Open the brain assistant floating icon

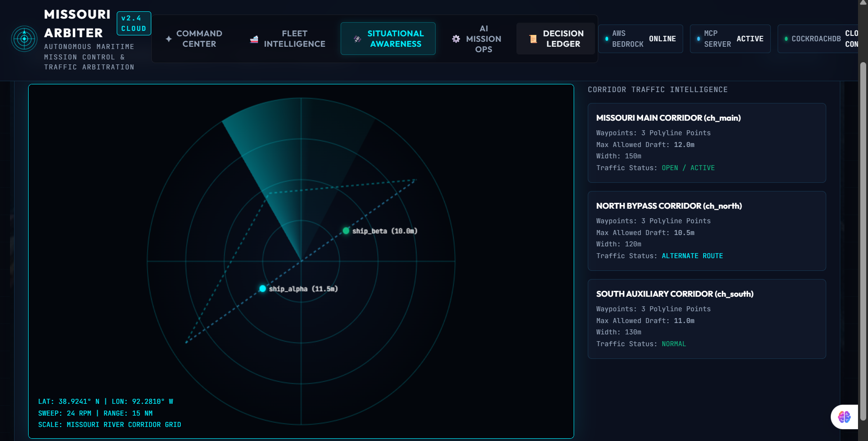[x=844, y=417]
